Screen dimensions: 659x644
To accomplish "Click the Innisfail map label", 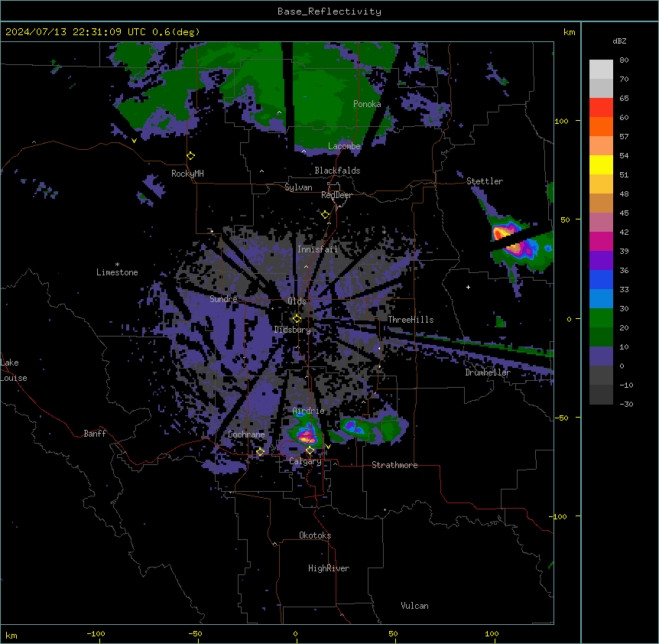I will coord(317,249).
